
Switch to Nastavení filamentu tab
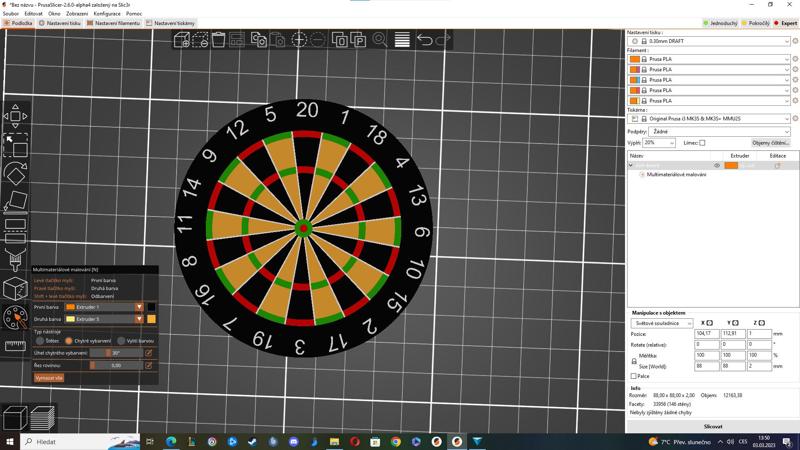(x=113, y=23)
